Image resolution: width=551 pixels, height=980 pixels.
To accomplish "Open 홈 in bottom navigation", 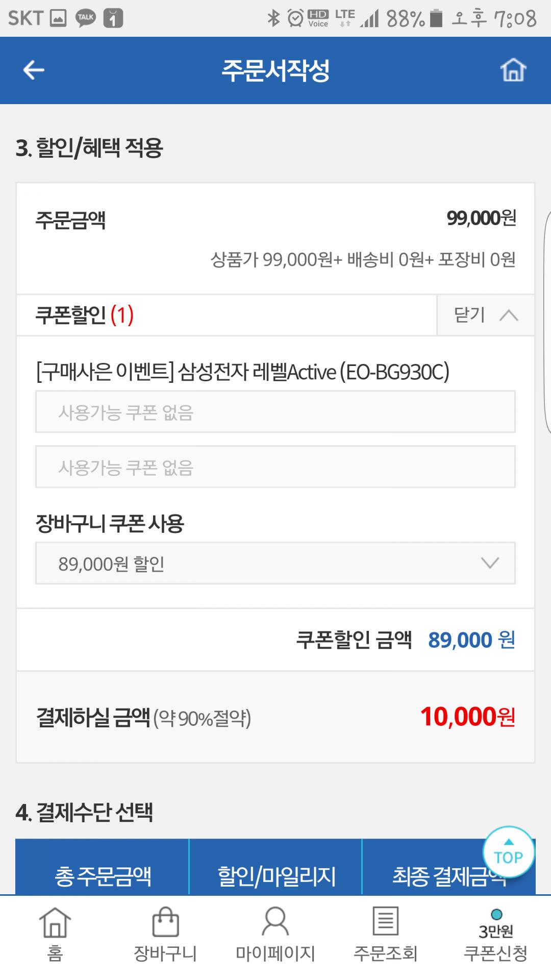I will pos(55,934).
